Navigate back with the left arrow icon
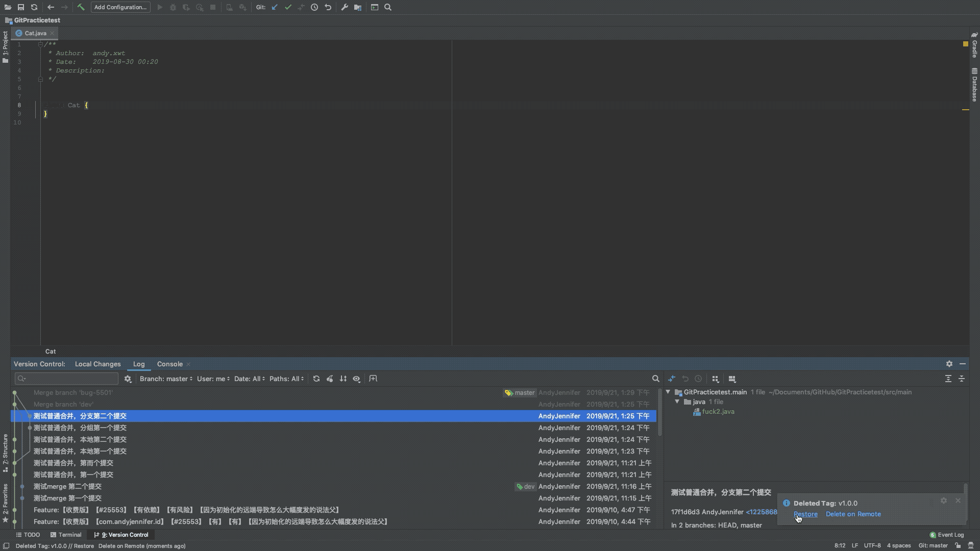This screenshot has height=551, width=980. coord(51,7)
